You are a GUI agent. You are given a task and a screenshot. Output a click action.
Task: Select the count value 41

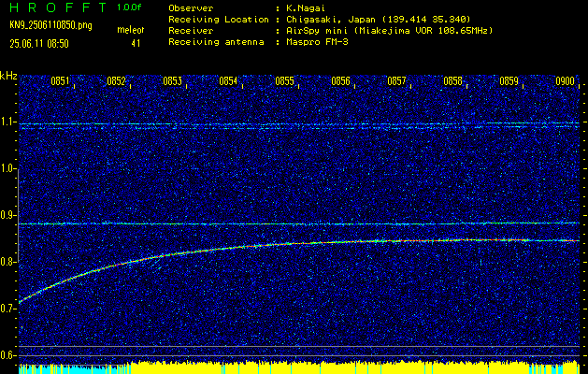pos(136,43)
